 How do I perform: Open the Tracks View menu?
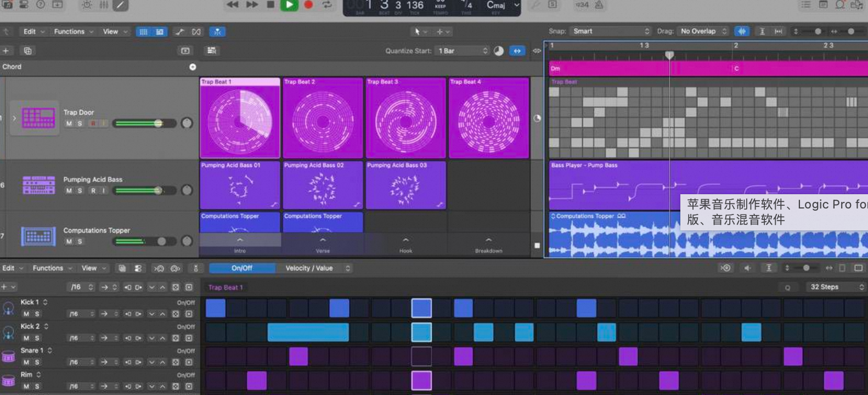point(115,32)
